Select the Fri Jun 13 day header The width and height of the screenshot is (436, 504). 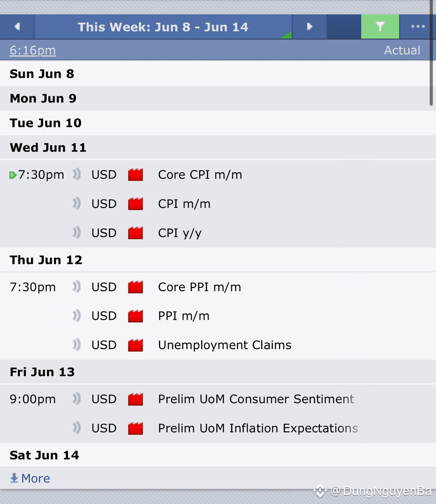[42, 372]
